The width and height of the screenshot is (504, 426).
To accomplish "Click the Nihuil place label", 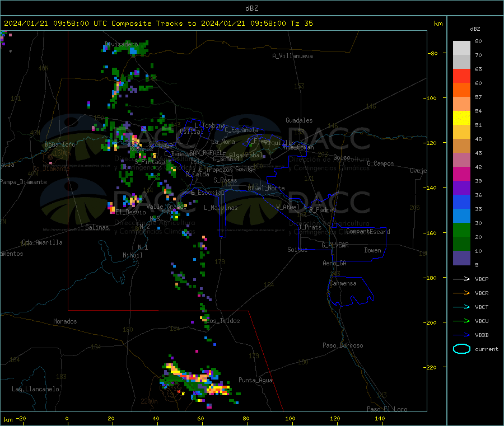I will (x=132, y=255).
